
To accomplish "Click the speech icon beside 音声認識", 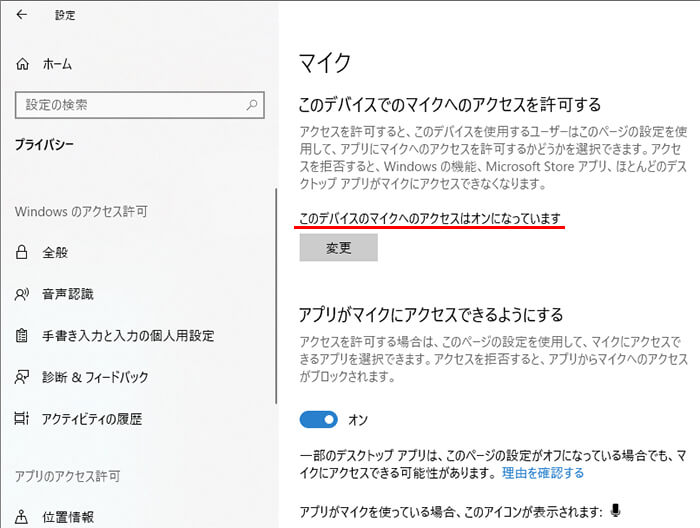I will click(x=22, y=294).
